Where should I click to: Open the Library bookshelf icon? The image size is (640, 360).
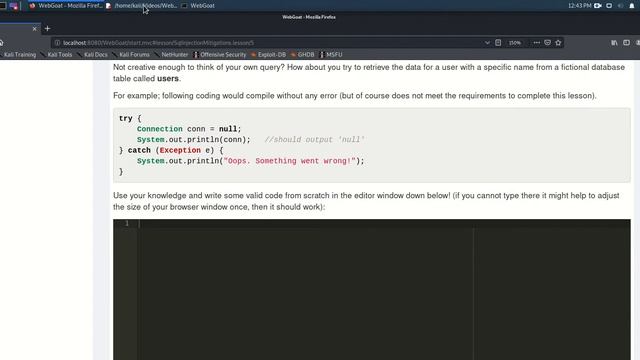[614, 42]
